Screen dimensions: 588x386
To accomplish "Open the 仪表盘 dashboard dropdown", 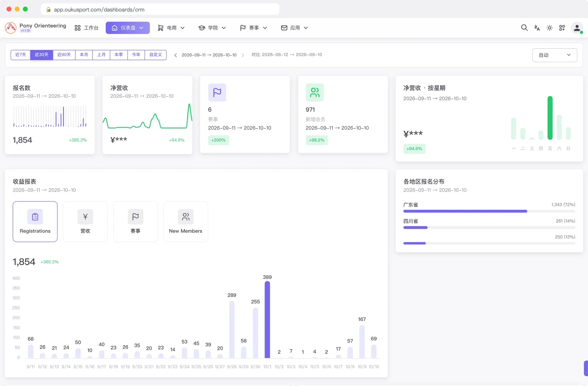I will point(128,28).
